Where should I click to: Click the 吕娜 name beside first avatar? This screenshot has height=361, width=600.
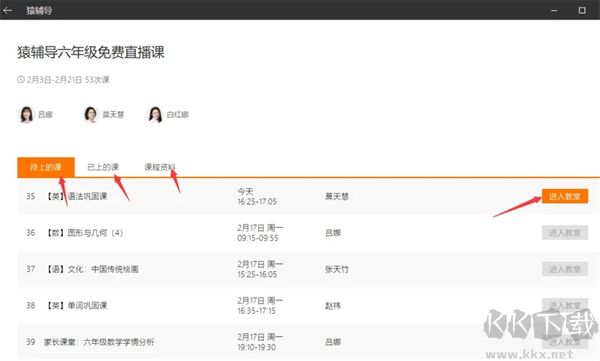45,114
